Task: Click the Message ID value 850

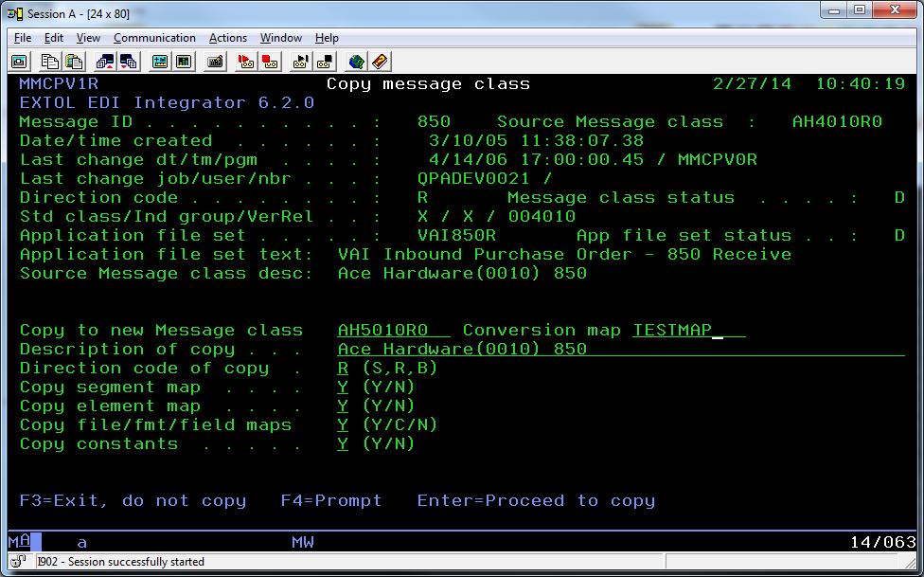Action: 435,121
